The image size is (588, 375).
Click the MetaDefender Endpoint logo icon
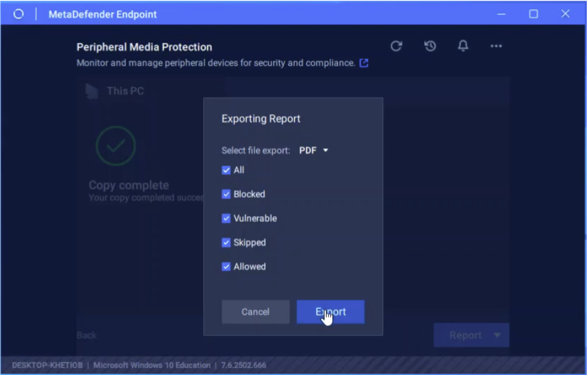click(x=18, y=14)
